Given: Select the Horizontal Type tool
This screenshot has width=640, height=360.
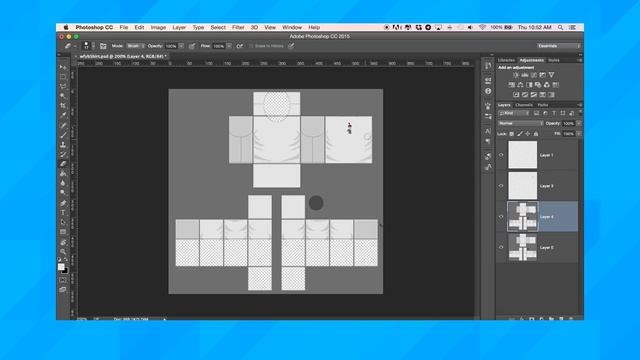Looking at the screenshot, I should click(x=63, y=213).
